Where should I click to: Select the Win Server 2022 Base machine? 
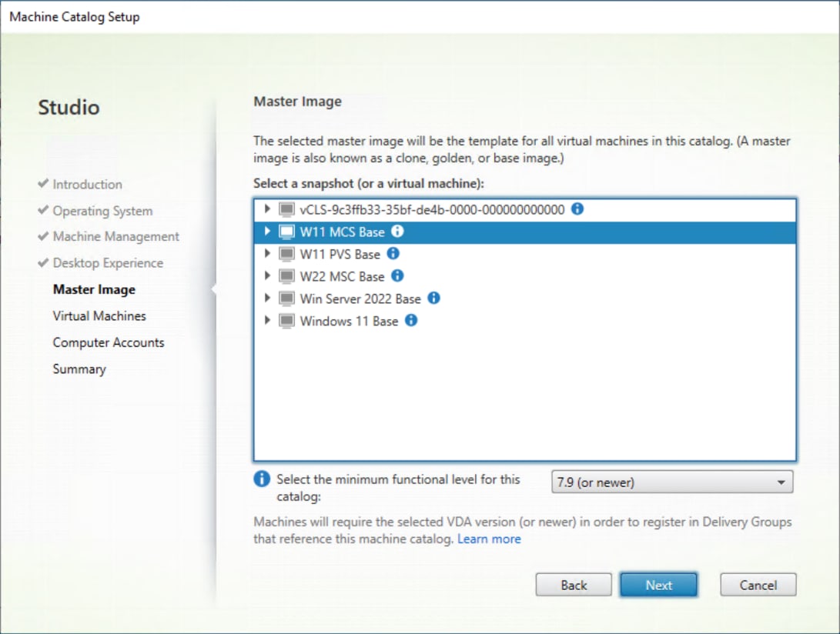click(525, 299)
